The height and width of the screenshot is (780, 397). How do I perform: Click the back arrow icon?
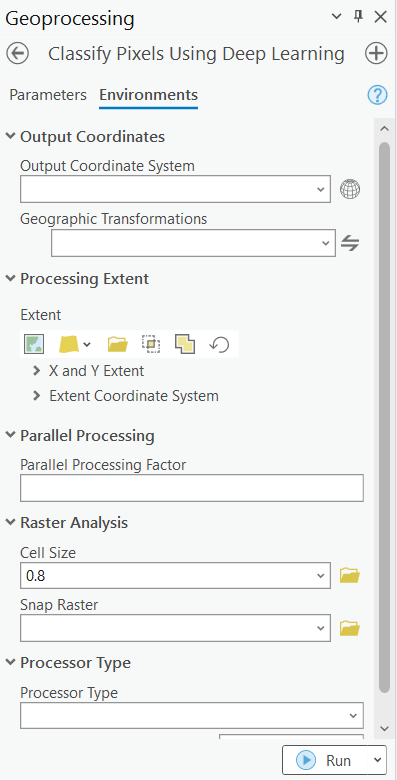click(x=17, y=54)
